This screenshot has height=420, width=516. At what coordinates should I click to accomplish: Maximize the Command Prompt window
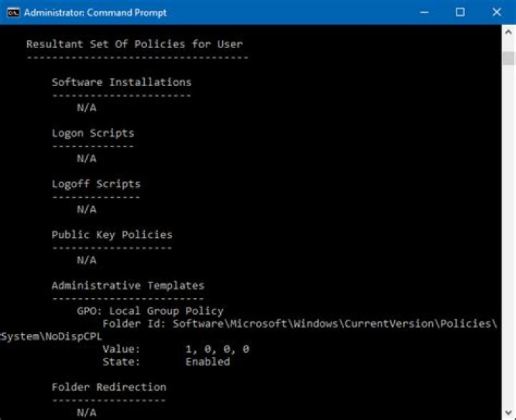[x=460, y=12]
